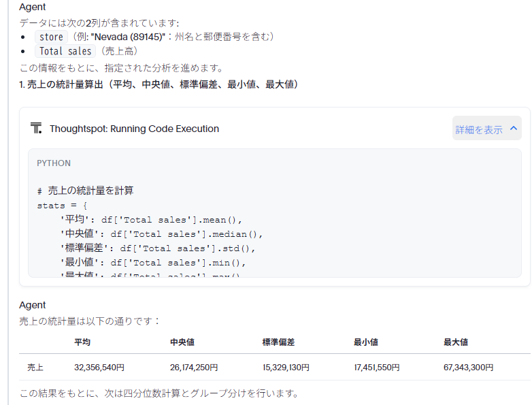Screen dimensions: 532x405
Task: Click the 最小値 column header
Action: click(x=365, y=342)
